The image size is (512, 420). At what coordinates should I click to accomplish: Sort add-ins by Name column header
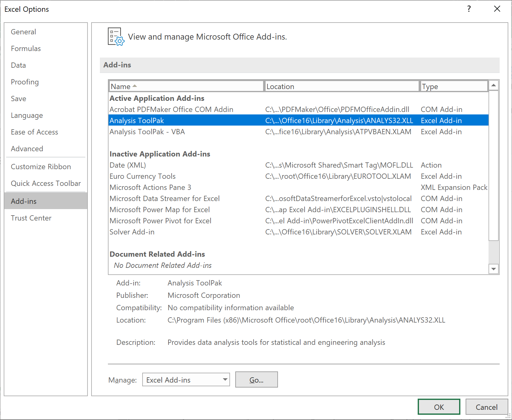[186, 86]
